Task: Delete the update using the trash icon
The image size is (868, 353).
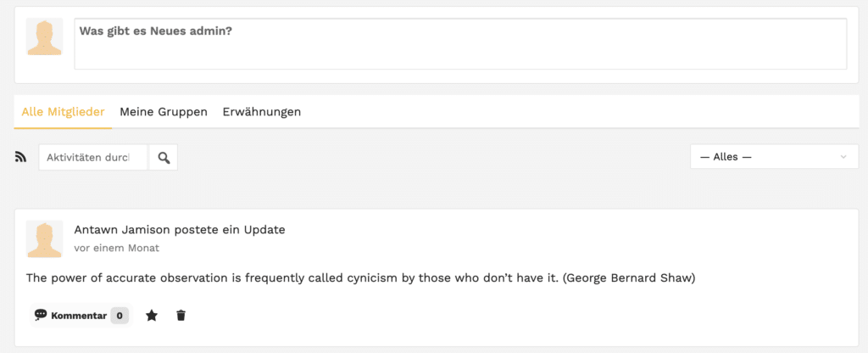Action: point(181,316)
